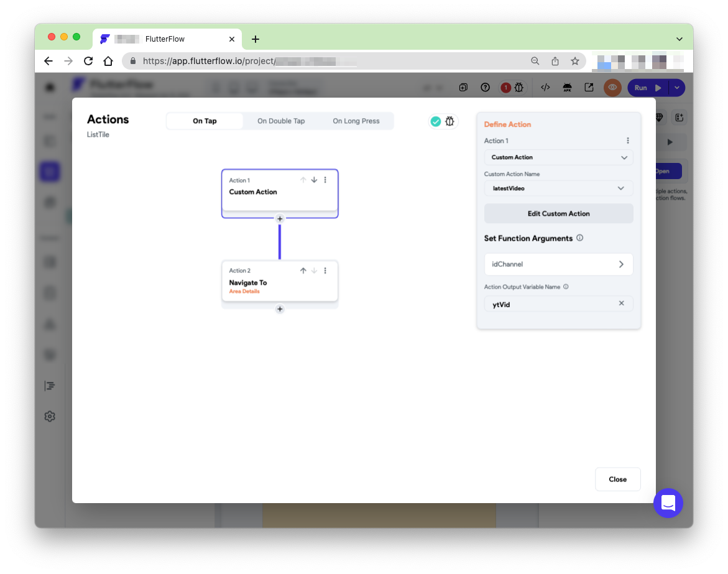Enable preview mode with the eye icon
Screen dimensions: 728x574
coord(612,87)
